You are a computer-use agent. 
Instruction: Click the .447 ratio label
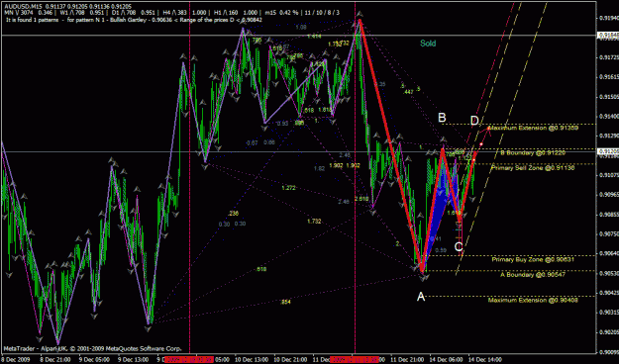coord(408,92)
